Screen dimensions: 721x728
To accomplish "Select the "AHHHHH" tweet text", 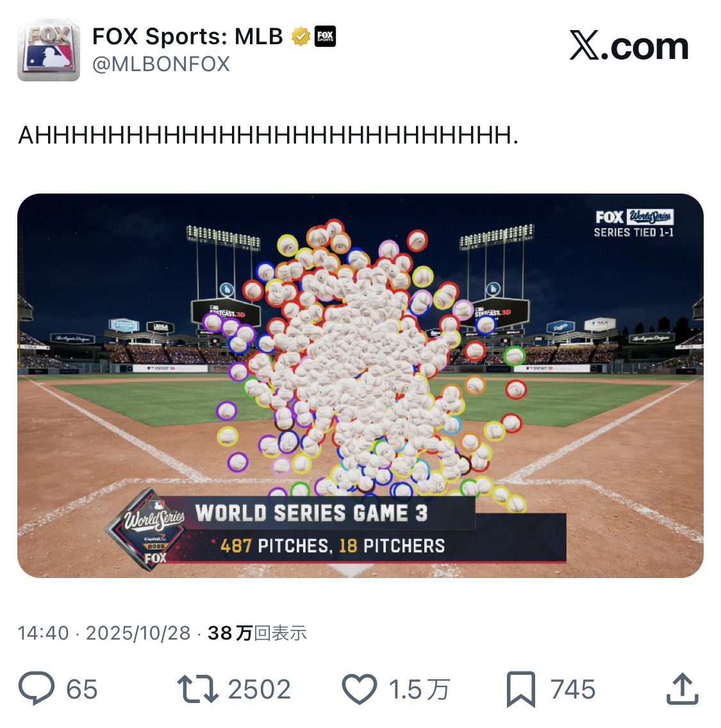I will coord(269,135).
